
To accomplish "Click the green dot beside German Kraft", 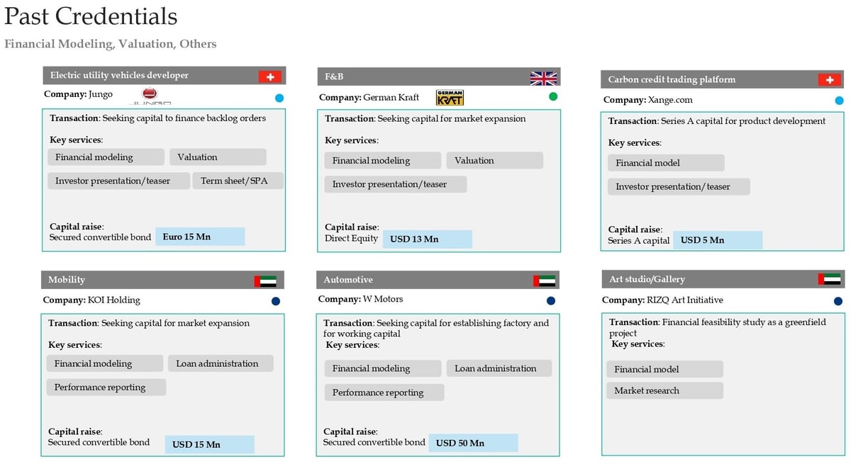I will coord(553,97).
